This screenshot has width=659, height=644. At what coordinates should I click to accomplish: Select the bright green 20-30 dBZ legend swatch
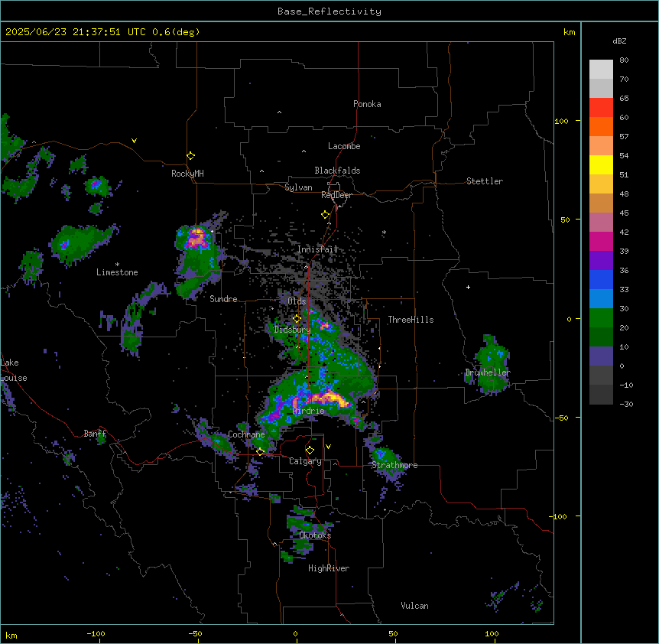tap(601, 318)
